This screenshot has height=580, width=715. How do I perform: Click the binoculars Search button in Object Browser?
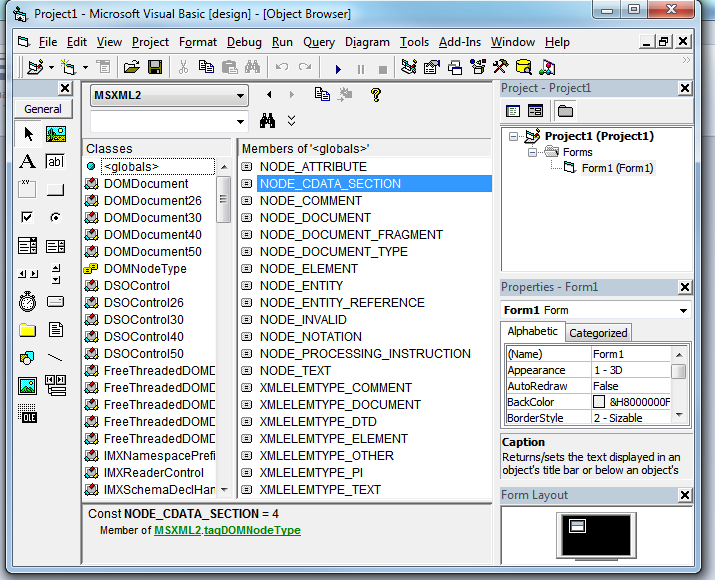267,121
